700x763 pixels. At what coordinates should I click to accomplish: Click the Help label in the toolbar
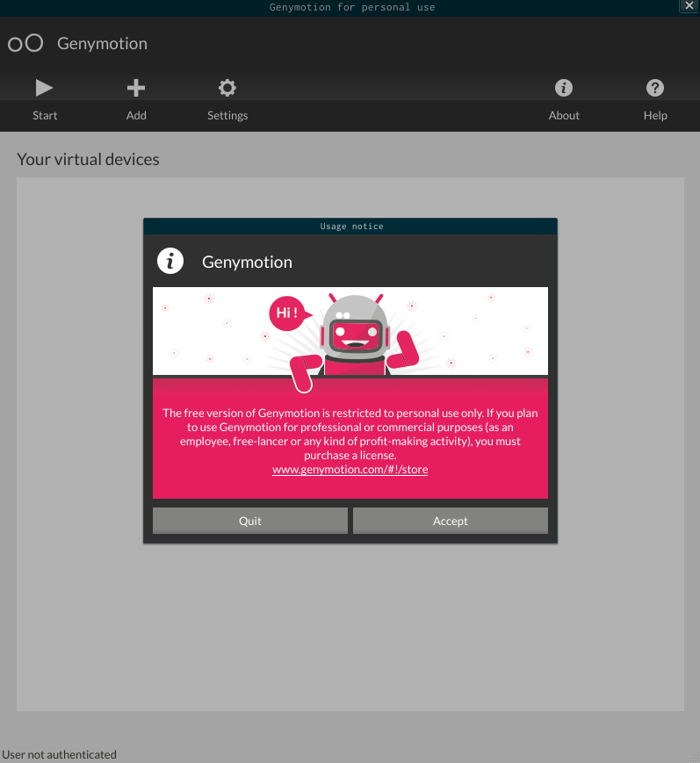[x=655, y=115]
